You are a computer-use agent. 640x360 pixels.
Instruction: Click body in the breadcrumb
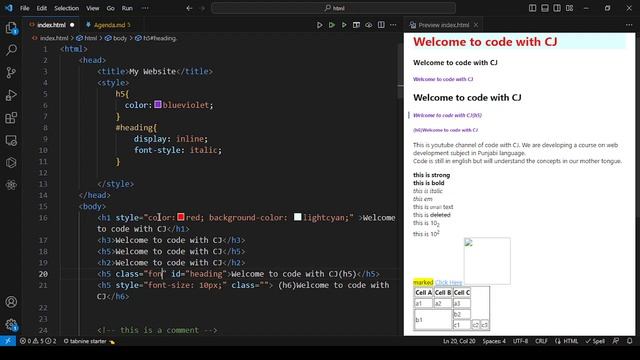click(x=120, y=38)
